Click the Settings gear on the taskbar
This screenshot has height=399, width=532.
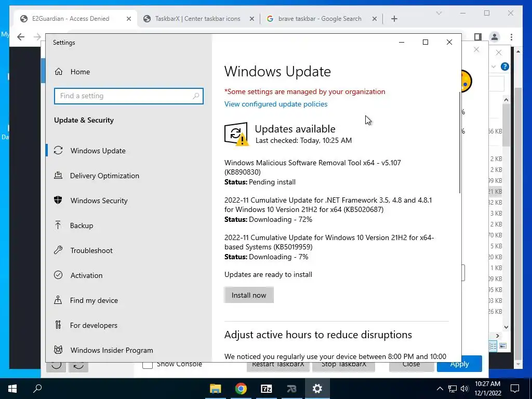pos(317,389)
